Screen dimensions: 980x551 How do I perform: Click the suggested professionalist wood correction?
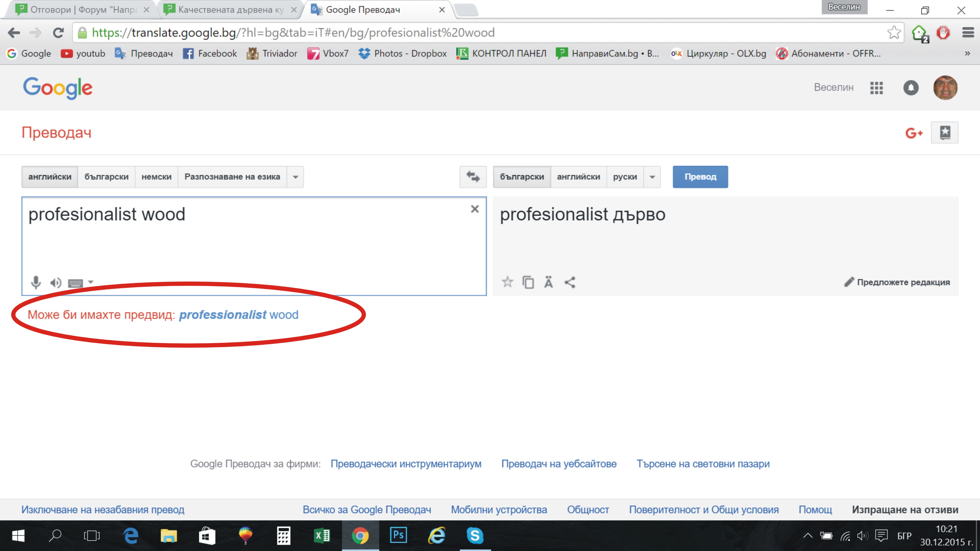click(239, 315)
